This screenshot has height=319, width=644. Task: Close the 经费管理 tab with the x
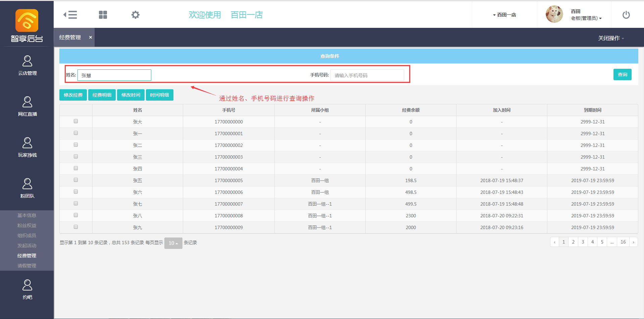[91, 37]
